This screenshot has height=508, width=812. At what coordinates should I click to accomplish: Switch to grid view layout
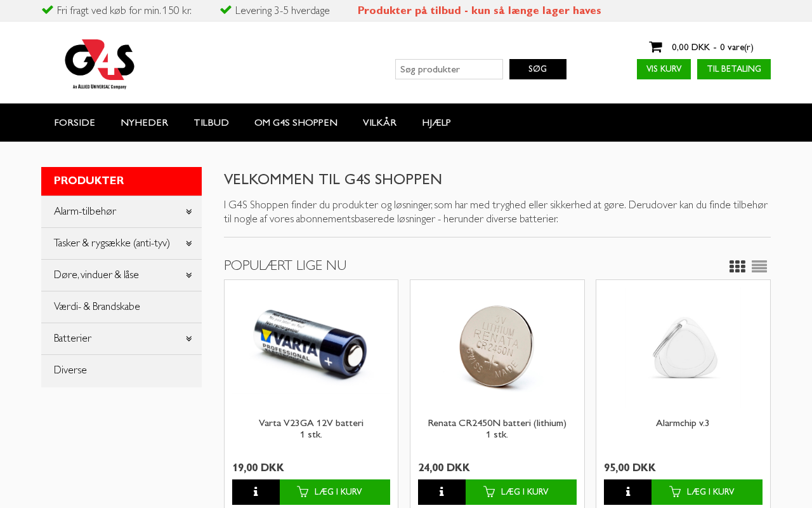(x=737, y=267)
